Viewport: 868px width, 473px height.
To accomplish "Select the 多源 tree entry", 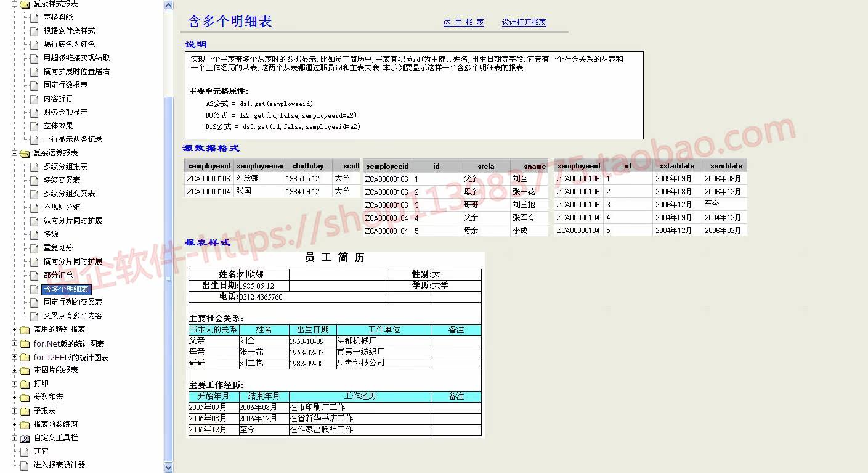I will pyautogui.click(x=51, y=234).
